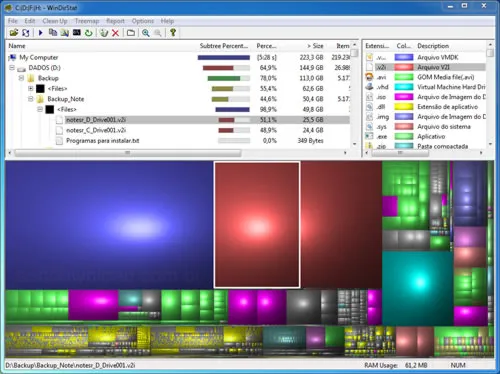Sort by the Extension column header
The image size is (500, 374).
[377, 46]
